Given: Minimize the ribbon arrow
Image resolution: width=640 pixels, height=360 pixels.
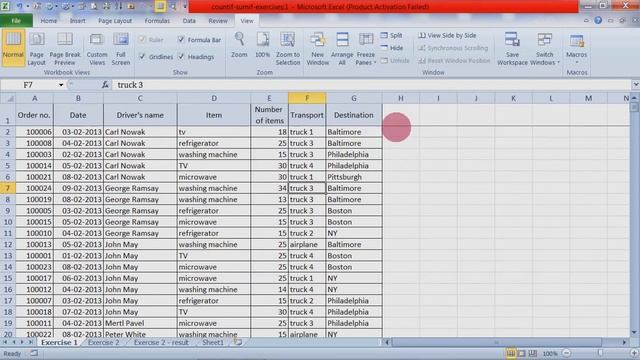Looking at the screenshot, I should tap(586, 20).
